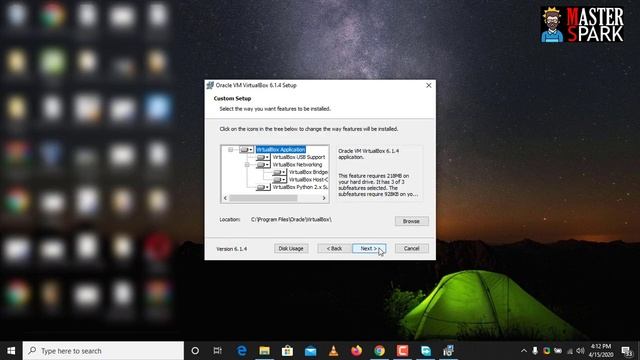Viewport: 640px width, 360px height.
Task: Collapse the VirtualBox Networking tree node
Action: click(x=247, y=165)
